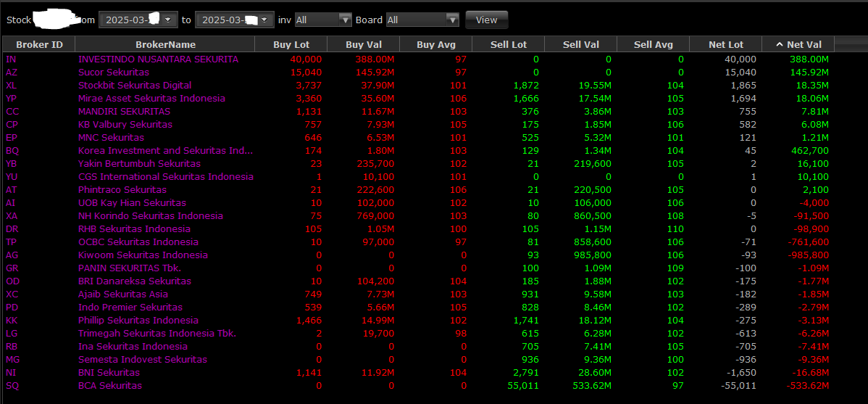Viewport: 868px width, 404px height.
Task: Click Sell Val cell 28.60M
Action: [595, 372]
